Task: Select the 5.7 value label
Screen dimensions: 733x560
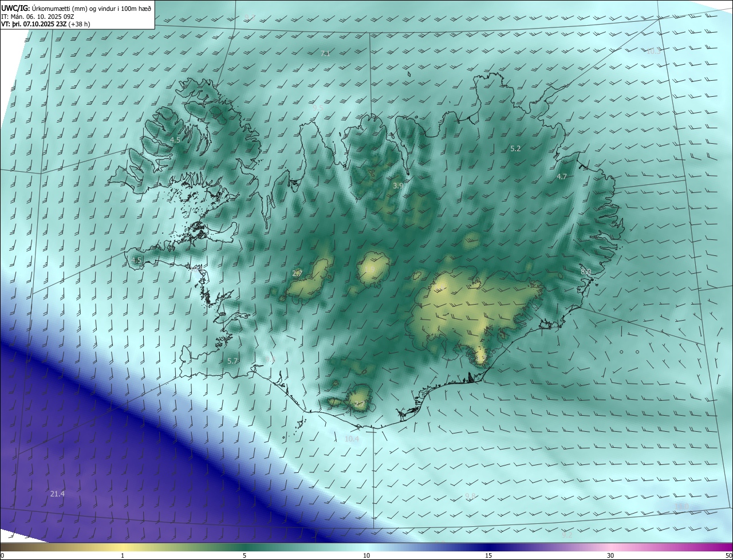Action: pos(232,361)
